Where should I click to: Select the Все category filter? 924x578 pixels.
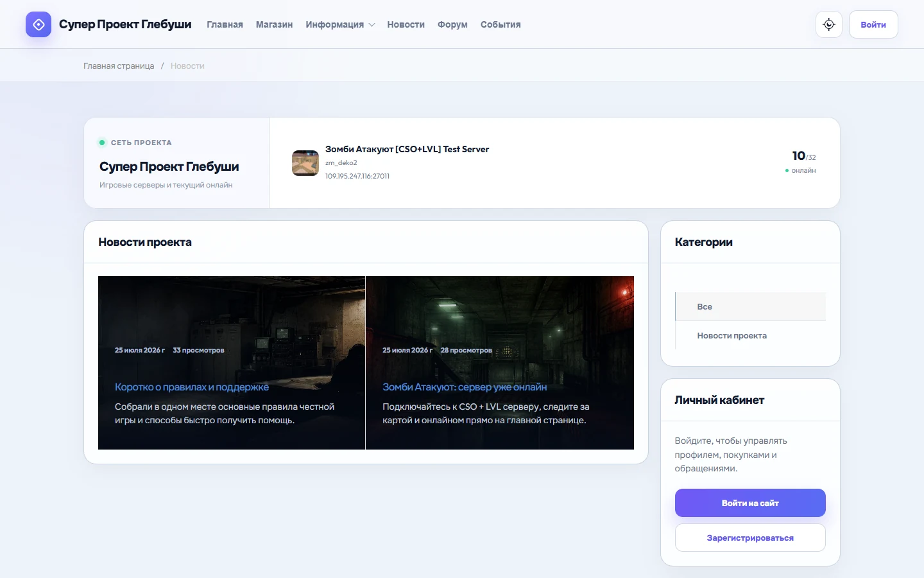coord(750,306)
